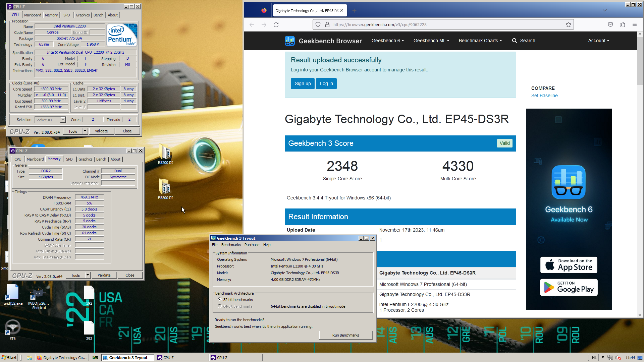The width and height of the screenshot is (644, 362).
Task: Open the E5200 DI desktop folder
Action: click(x=165, y=154)
